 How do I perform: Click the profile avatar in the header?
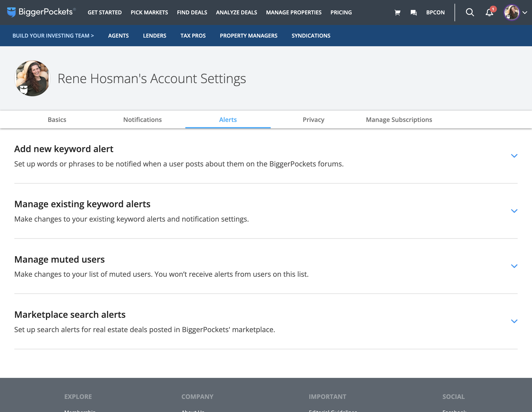(511, 12)
